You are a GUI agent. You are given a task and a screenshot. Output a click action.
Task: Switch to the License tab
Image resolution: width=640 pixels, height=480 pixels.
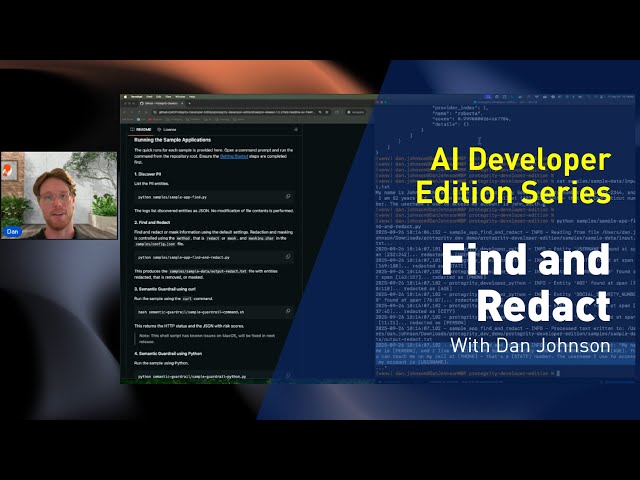tap(167, 129)
